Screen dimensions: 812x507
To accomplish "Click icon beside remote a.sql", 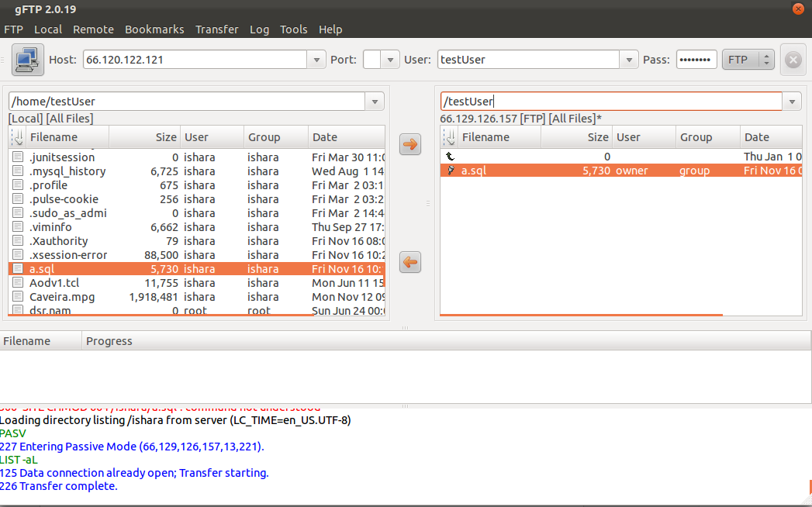I will [x=451, y=170].
